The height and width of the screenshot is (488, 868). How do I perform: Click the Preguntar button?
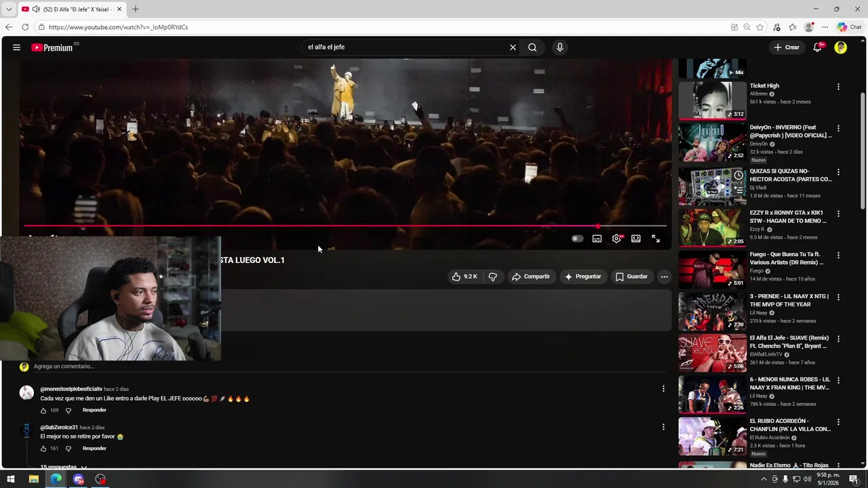(583, 277)
